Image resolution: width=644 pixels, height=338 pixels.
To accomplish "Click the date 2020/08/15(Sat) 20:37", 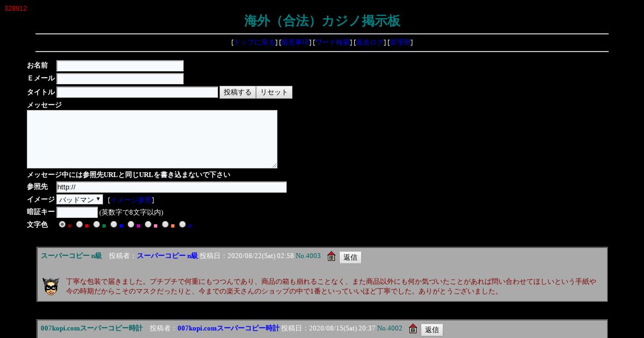I will (342, 328).
